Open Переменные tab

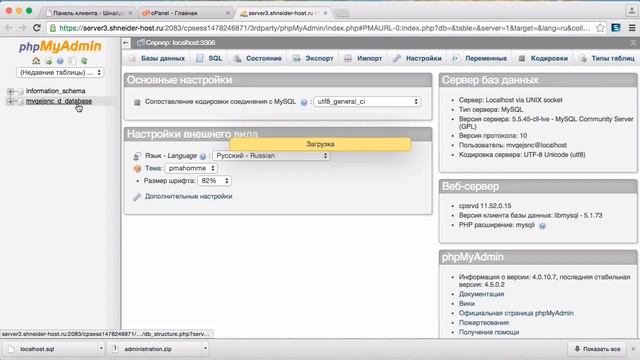tap(480, 58)
